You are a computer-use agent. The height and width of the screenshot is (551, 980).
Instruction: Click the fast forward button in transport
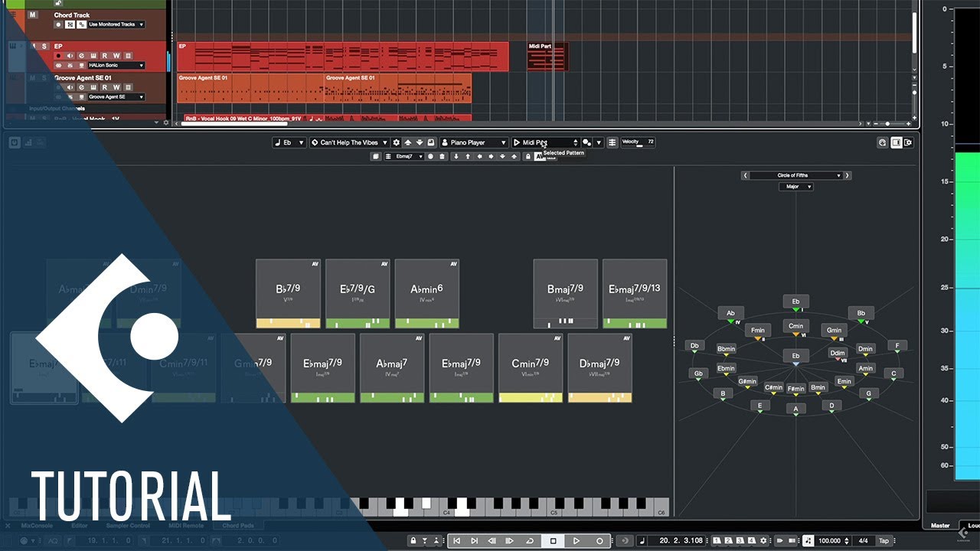click(509, 541)
